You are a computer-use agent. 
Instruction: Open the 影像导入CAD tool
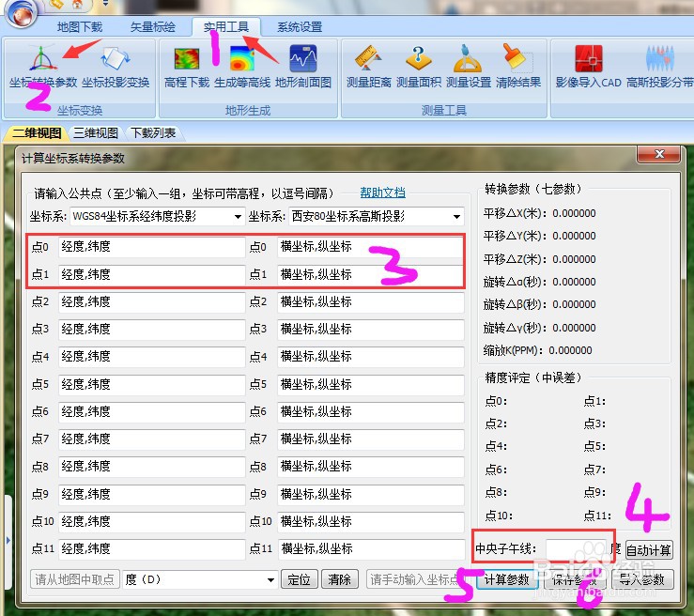click(x=589, y=67)
